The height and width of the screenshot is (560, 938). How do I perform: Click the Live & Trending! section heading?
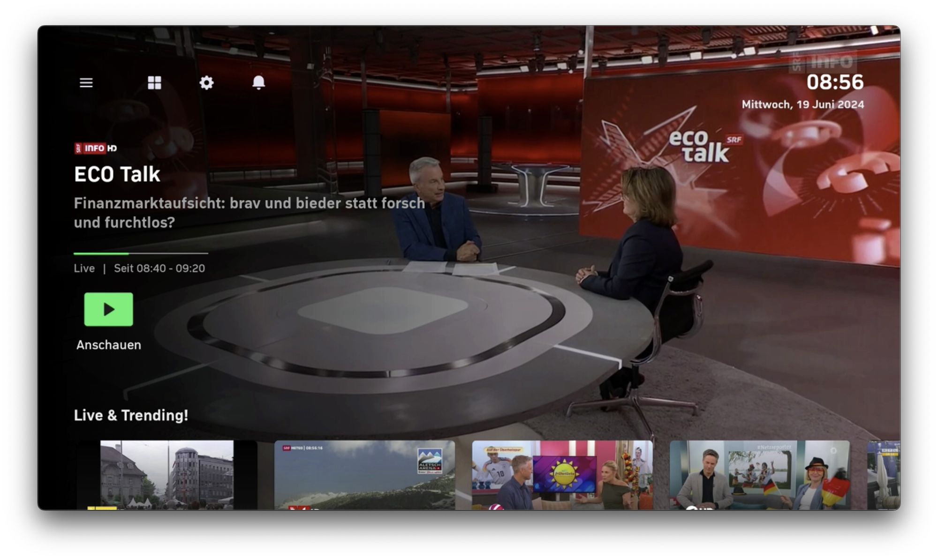[x=131, y=415]
